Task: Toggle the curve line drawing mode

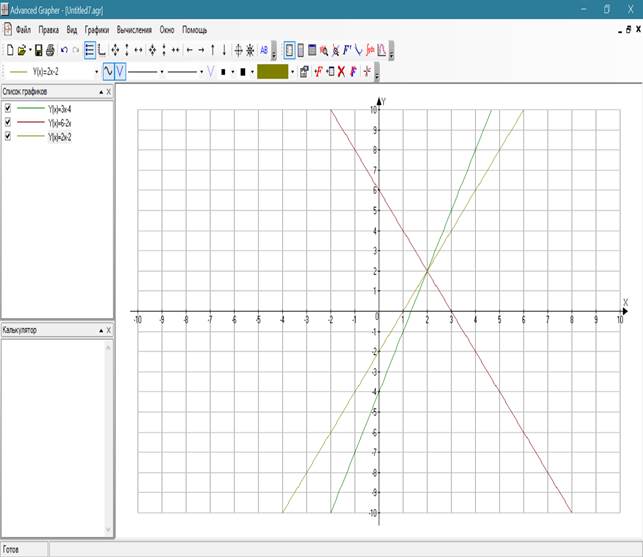Action: tap(108, 72)
